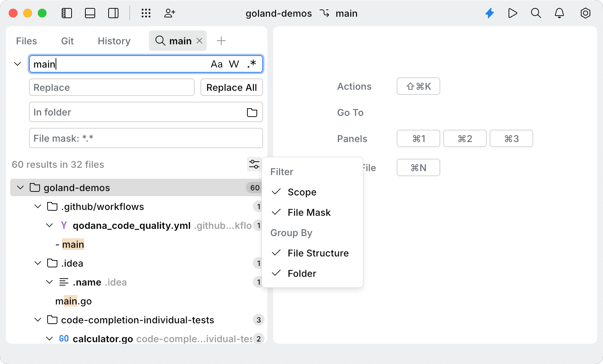
Task: Open the search filter options popup
Action: point(254,165)
